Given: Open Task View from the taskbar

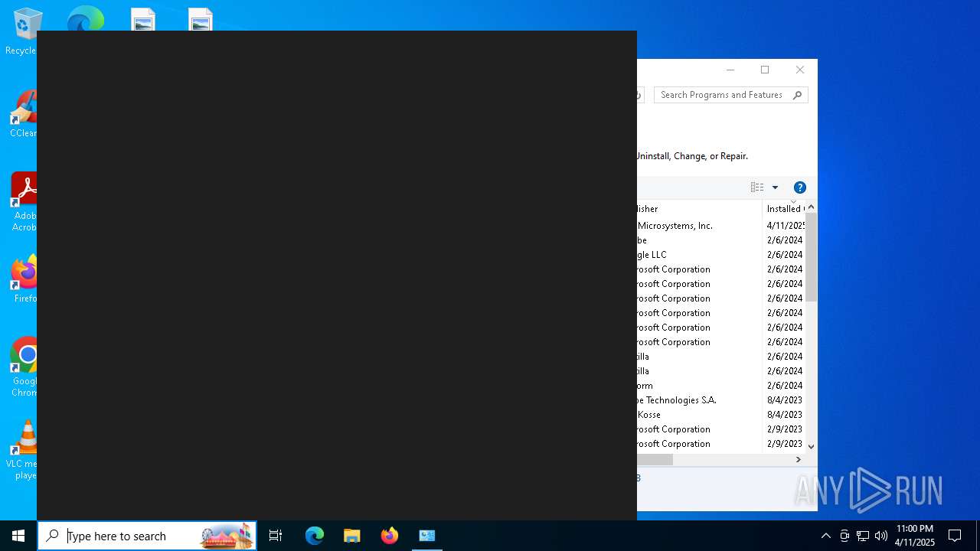Looking at the screenshot, I should coord(276,536).
